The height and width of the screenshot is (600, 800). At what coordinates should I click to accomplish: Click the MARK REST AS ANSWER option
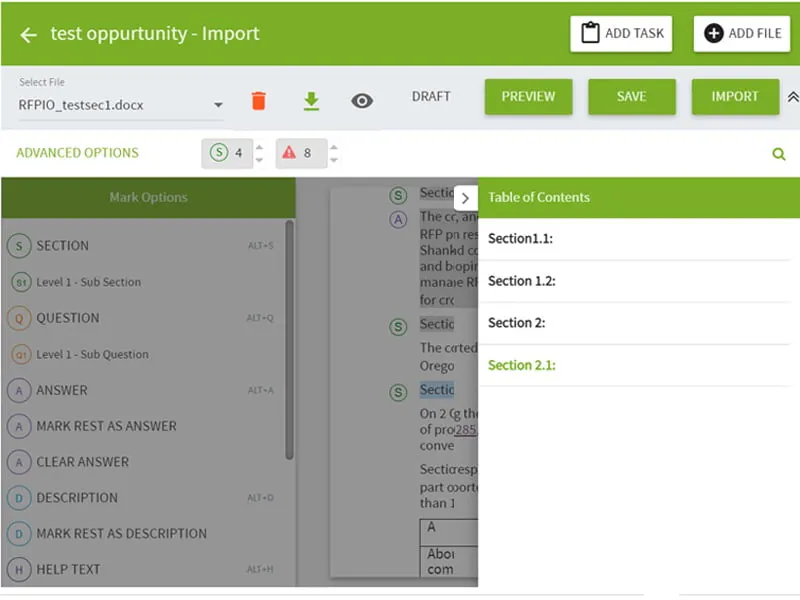click(x=104, y=426)
